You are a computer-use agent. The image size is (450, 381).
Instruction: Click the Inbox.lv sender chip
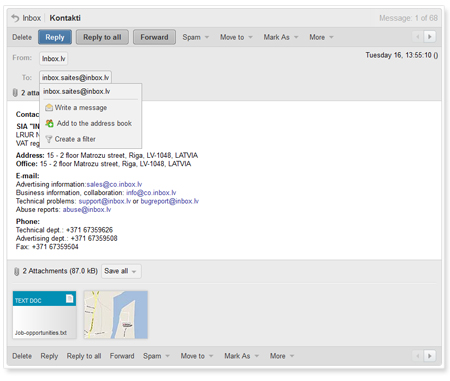[54, 59]
